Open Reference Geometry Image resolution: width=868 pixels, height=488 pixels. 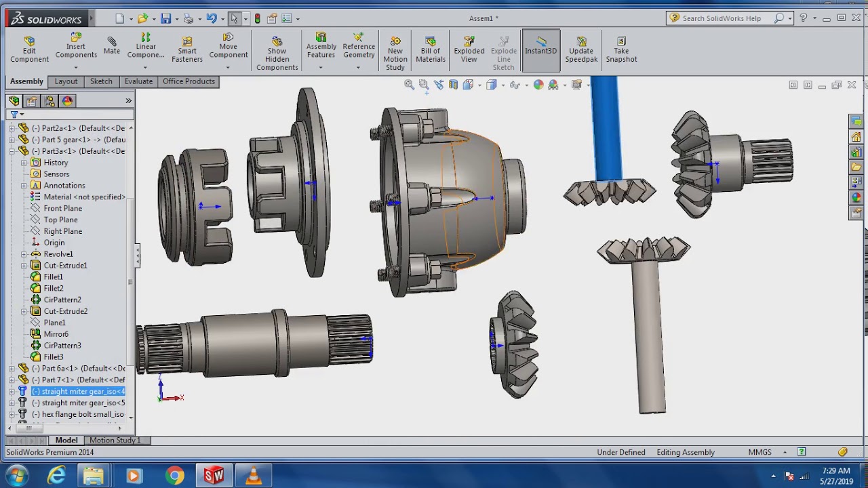pyautogui.click(x=359, y=46)
